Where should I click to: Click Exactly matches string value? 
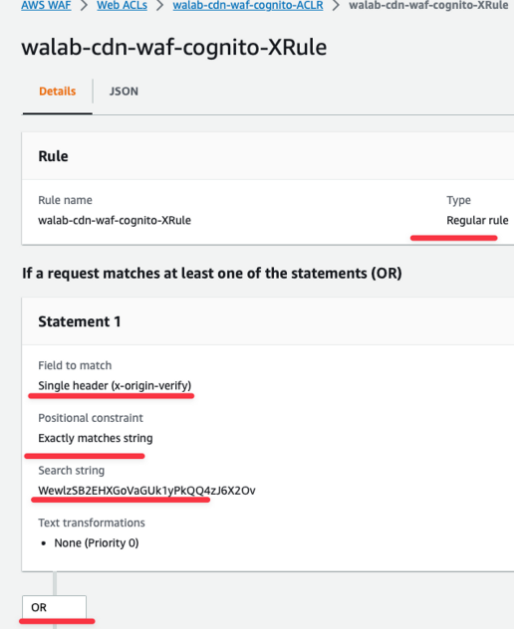click(x=95, y=438)
